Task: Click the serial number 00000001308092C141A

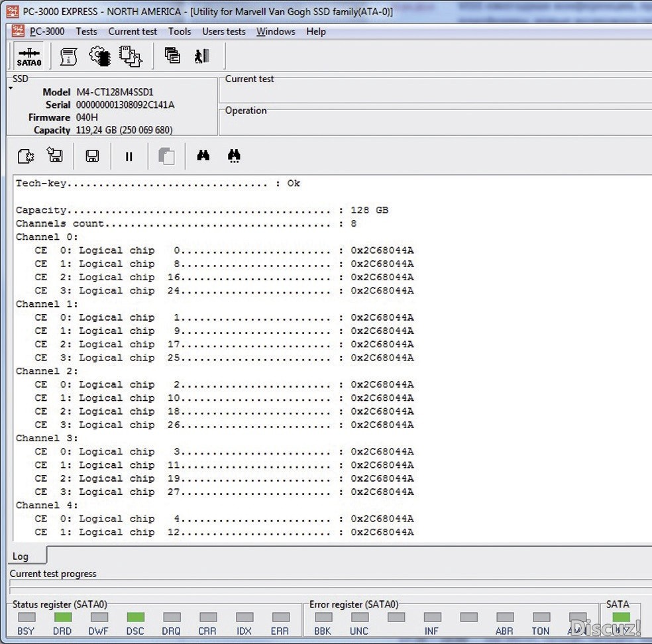Action: click(x=125, y=105)
